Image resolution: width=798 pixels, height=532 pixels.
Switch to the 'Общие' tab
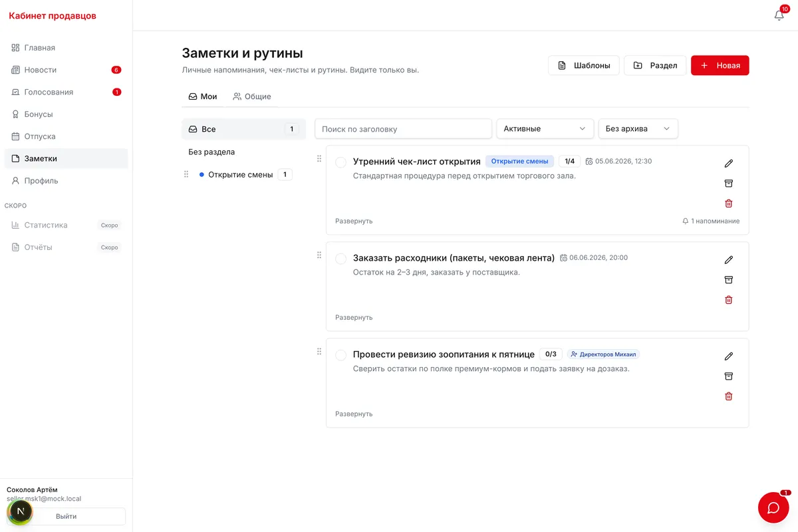[252, 96]
